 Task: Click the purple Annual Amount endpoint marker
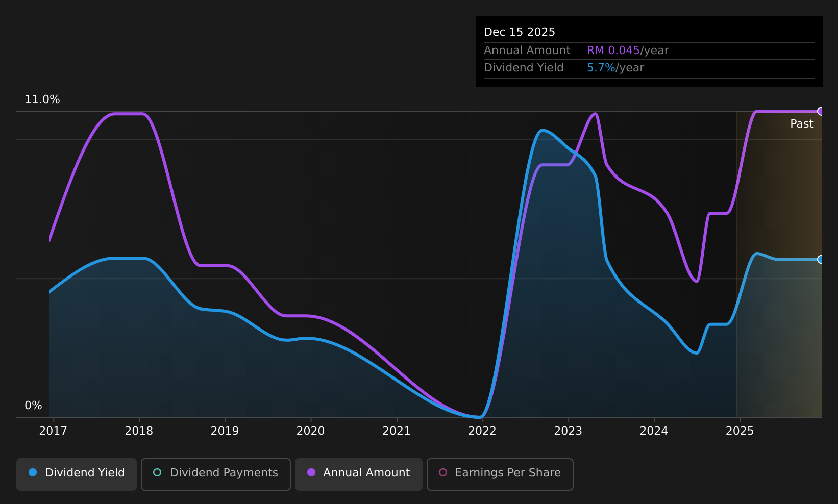coord(821,111)
